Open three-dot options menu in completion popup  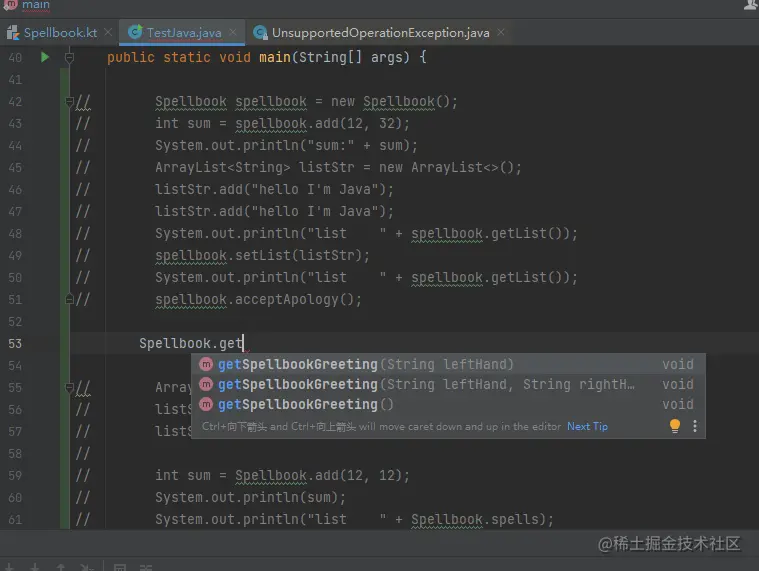click(695, 426)
